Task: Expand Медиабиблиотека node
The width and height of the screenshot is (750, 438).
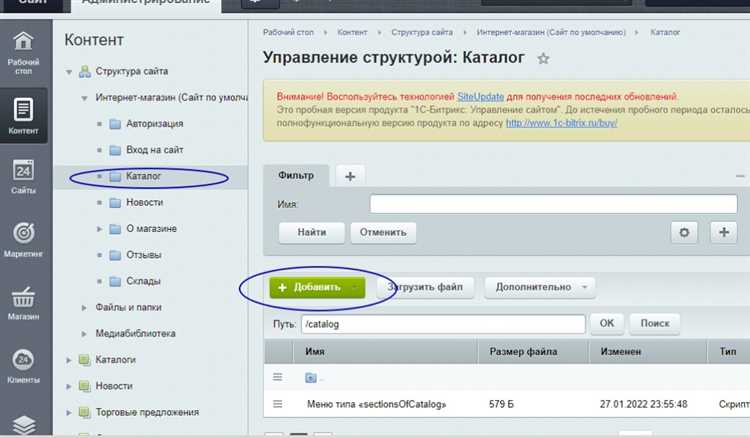Action: coord(84,334)
